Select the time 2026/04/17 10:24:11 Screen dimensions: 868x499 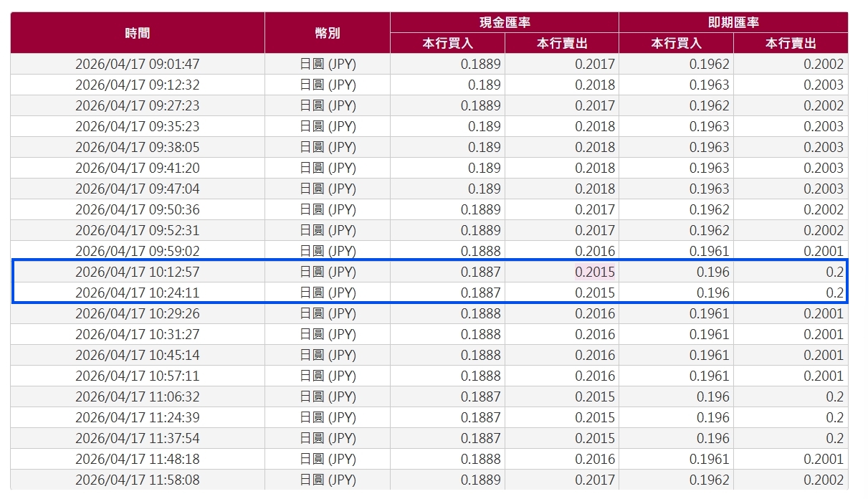pyautogui.click(x=138, y=293)
